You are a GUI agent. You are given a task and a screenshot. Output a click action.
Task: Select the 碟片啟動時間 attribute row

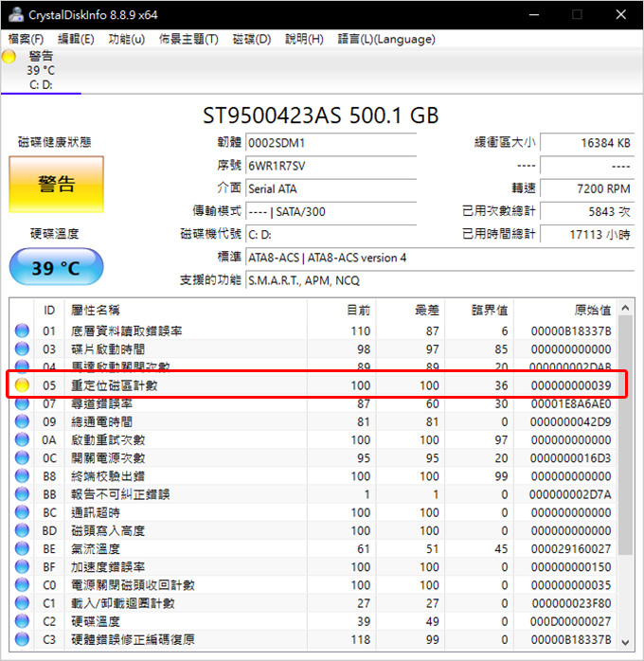313,348
